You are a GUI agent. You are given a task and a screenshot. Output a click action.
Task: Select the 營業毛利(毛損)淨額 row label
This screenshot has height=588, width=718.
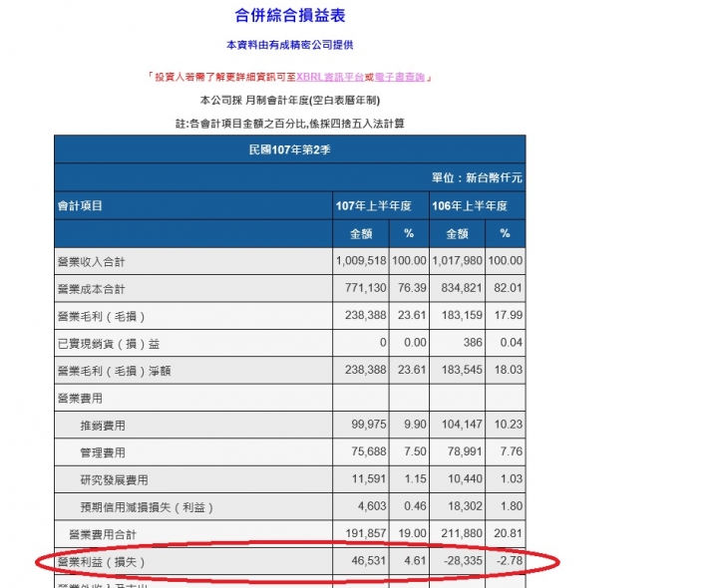[x=114, y=371]
